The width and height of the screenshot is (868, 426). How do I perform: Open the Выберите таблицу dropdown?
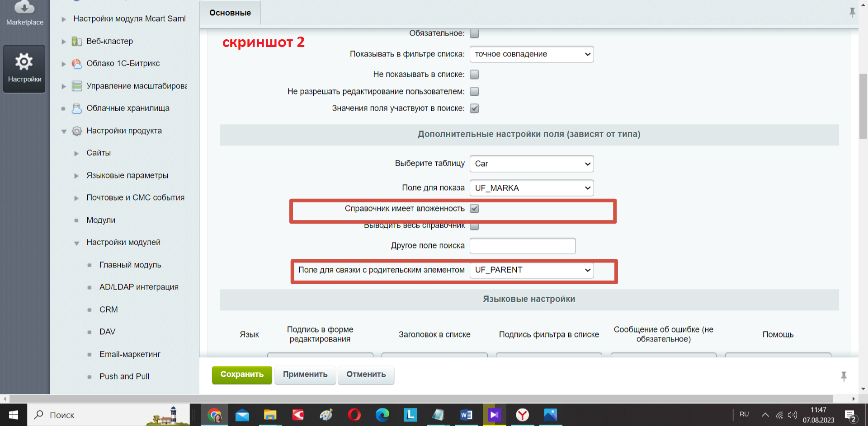coord(531,164)
